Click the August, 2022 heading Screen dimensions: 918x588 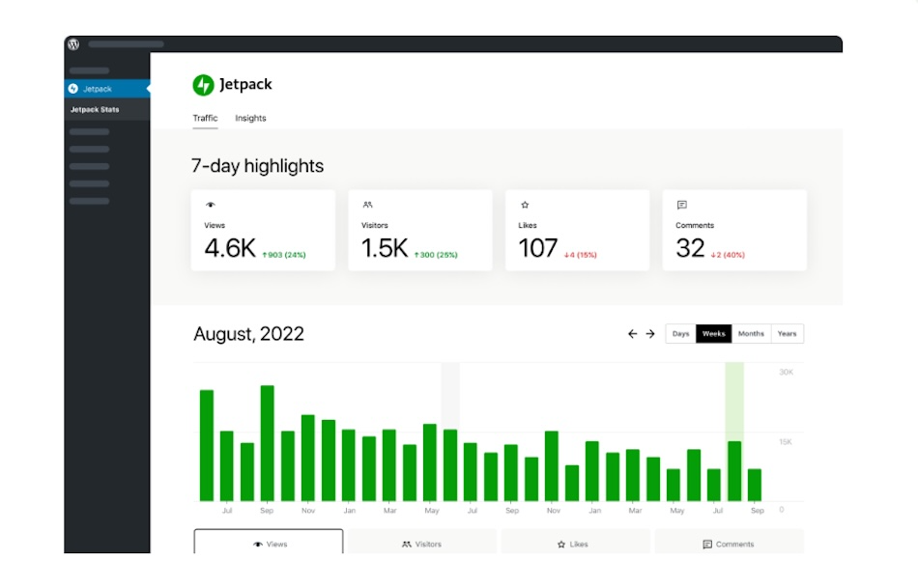pyautogui.click(x=248, y=334)
